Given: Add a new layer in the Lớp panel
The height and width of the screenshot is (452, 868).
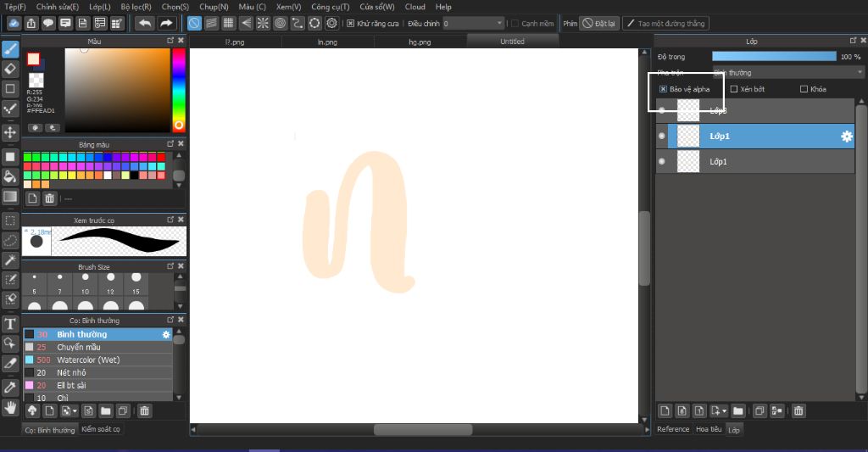Looking at the screenshot, I should click(x=665, y=411).
